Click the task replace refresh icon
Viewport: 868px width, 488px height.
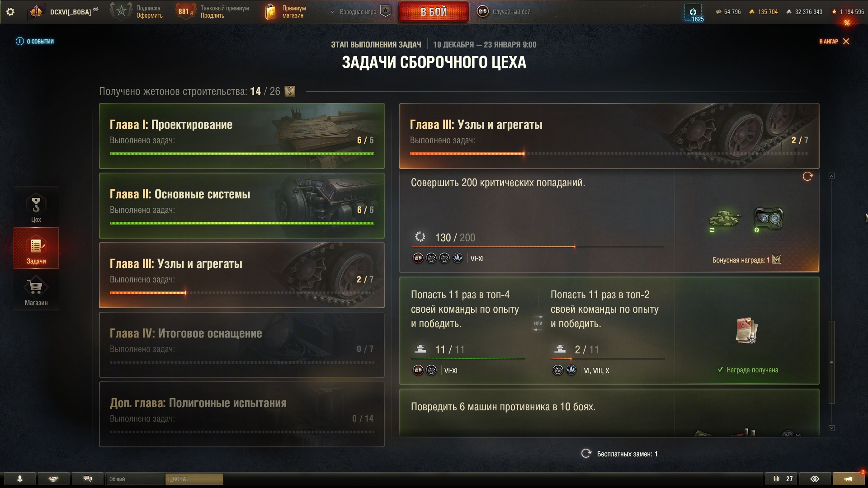click(x=807, y=176)
